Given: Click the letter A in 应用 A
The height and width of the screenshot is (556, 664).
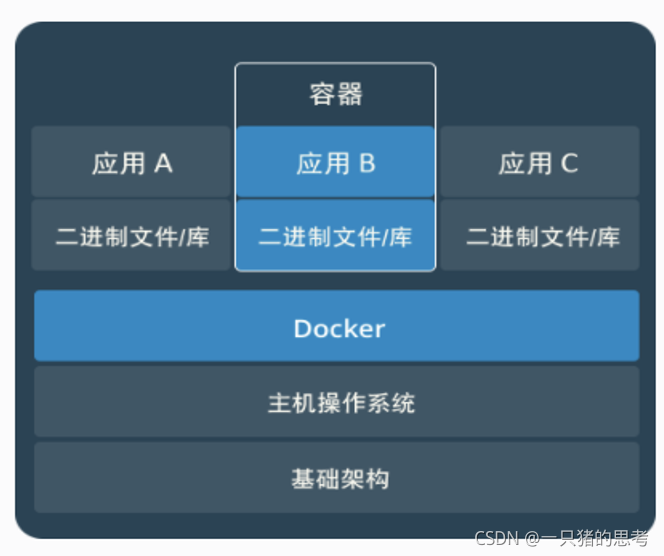Looking at the screenshot, I should (x=163, y=163).
